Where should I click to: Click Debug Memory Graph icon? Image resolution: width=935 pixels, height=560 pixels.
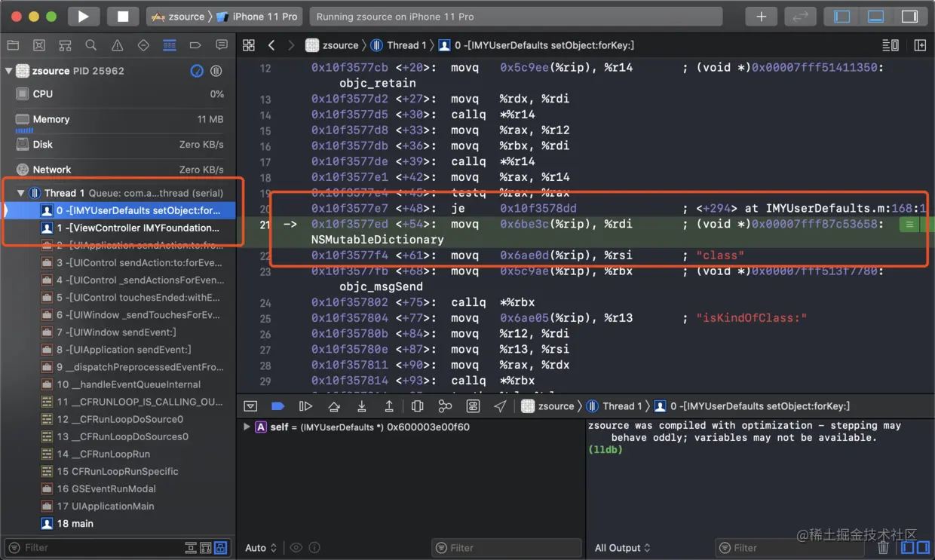coord(445,406)
